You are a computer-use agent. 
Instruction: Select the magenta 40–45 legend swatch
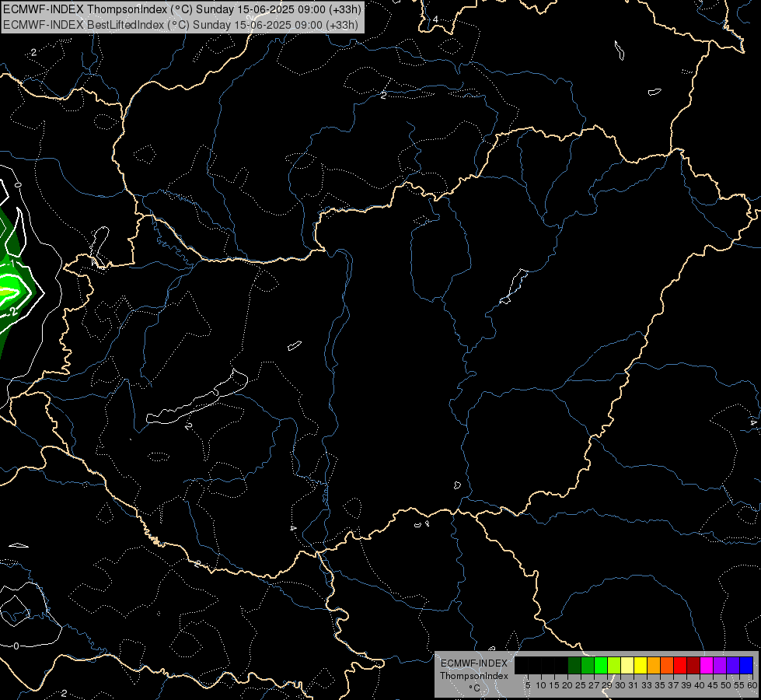pos(707,665)
